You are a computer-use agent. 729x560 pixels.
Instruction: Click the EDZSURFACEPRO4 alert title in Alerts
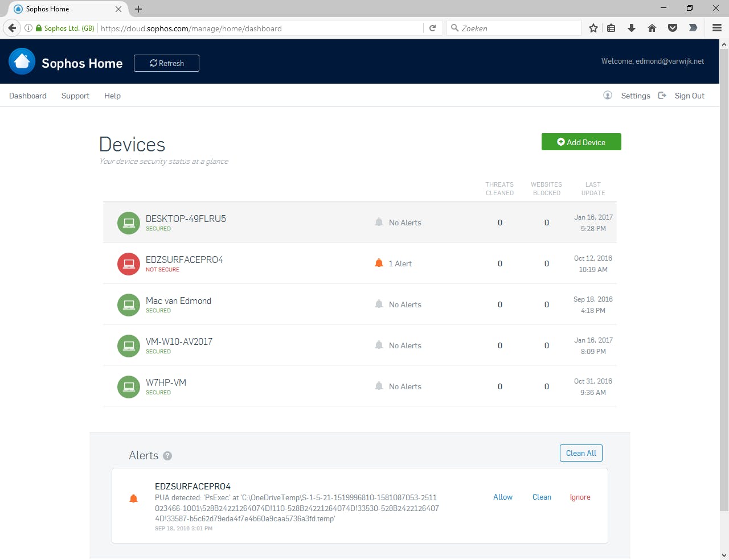coord(193,487)
